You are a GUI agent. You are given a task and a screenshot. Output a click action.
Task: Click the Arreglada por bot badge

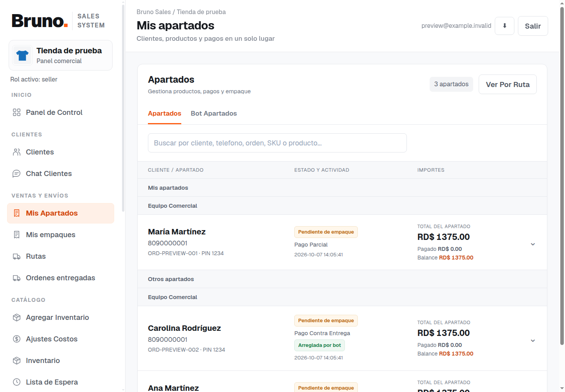pyautogui.click(x=319, y=345)
